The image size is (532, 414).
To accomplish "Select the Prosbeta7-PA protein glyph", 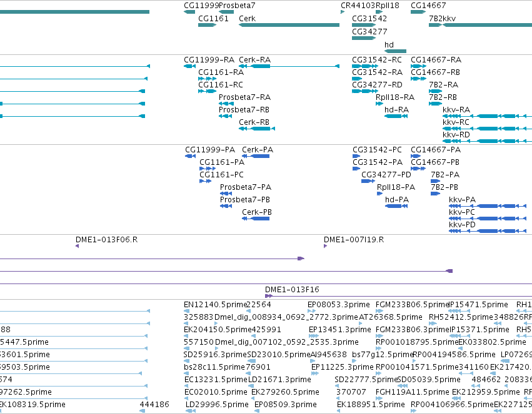I will click(x=226, y=194).
